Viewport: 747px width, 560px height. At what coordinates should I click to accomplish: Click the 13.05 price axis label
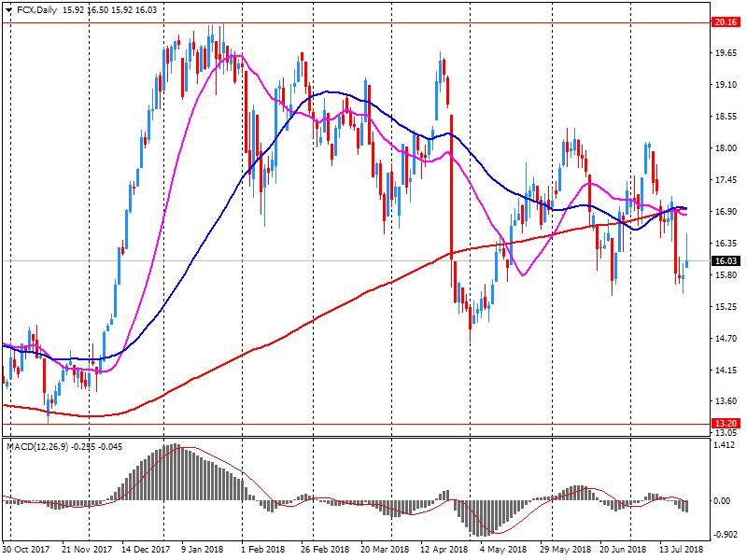pos(726,433)
